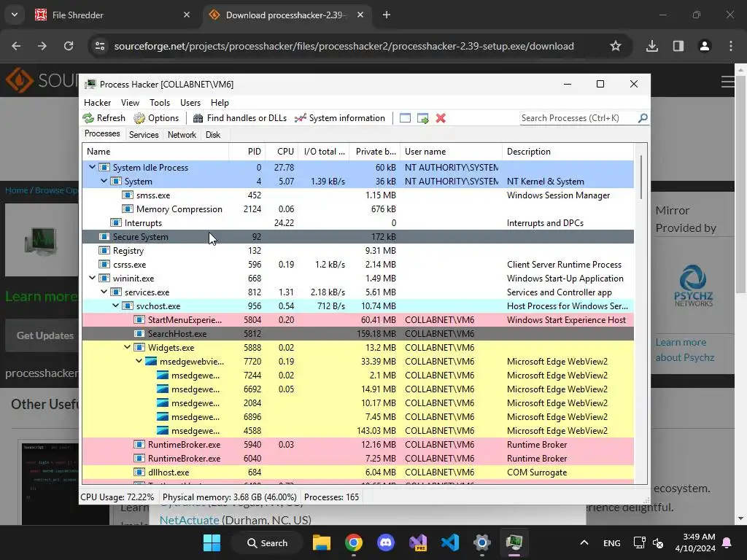Click Edge icon of msedgewebview PID 7244
Image resolution: width=747 pixels, height=560 pixels.
pos(163,375)
